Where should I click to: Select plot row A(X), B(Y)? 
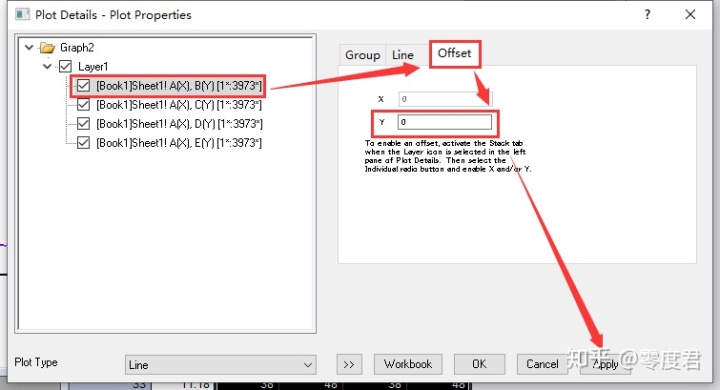[179, 85]
